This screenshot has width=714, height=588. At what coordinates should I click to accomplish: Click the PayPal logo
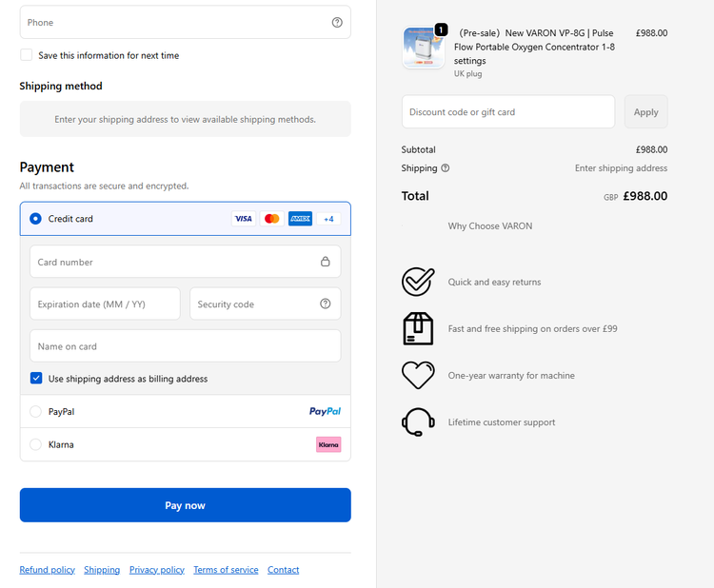[325, 412]
